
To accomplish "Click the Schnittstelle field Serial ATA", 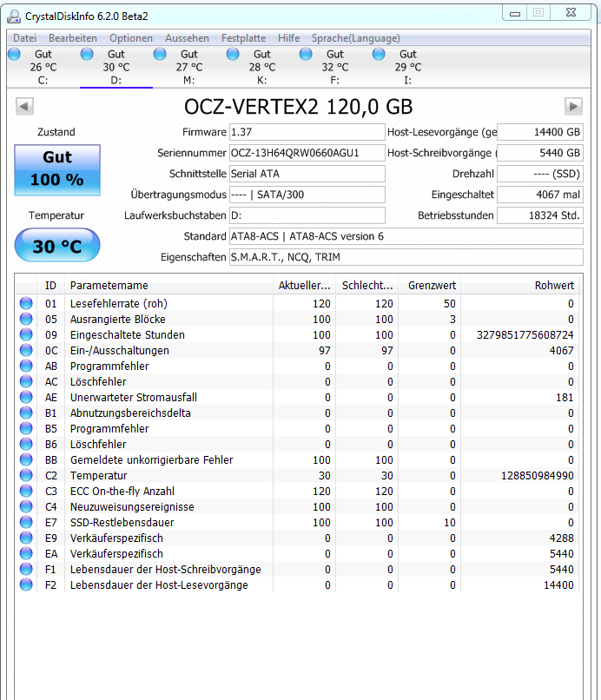I will 307,174.
